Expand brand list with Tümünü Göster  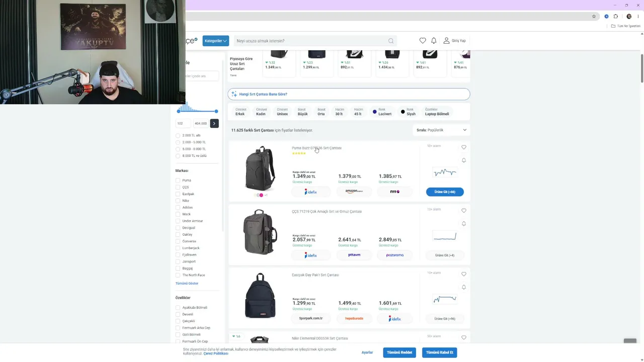coord(187,284)
